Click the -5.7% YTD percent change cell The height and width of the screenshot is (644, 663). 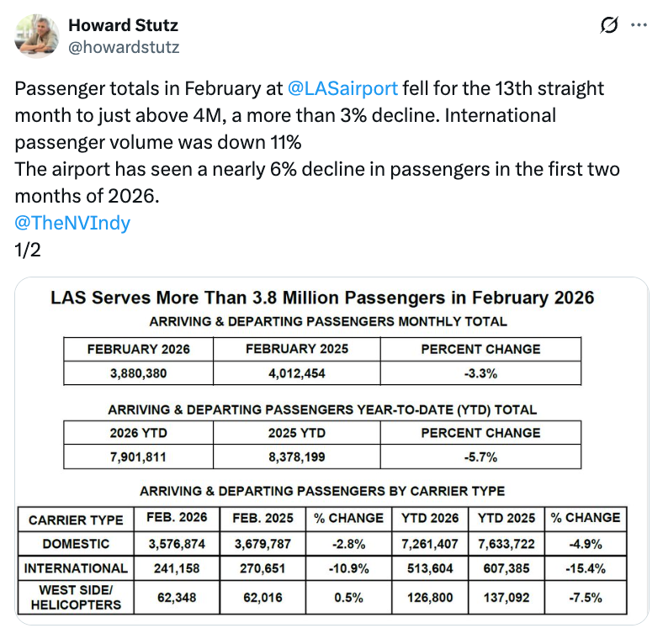pos(480,457)
